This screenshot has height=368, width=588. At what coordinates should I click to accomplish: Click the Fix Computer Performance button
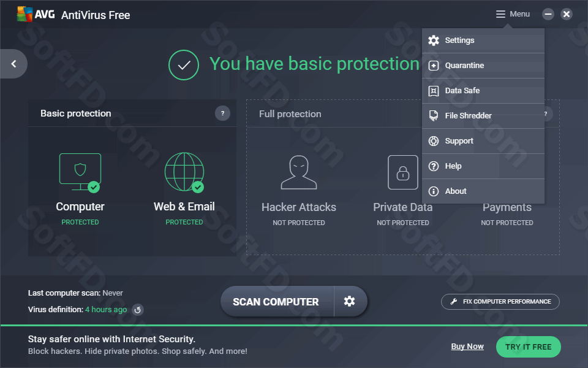click(500, 302)
